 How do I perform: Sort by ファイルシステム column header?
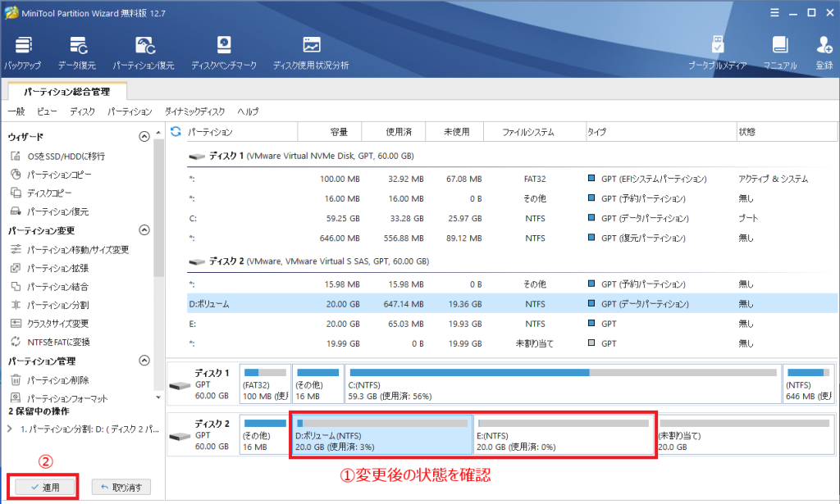pyautogui.click(x=535, y=132)
